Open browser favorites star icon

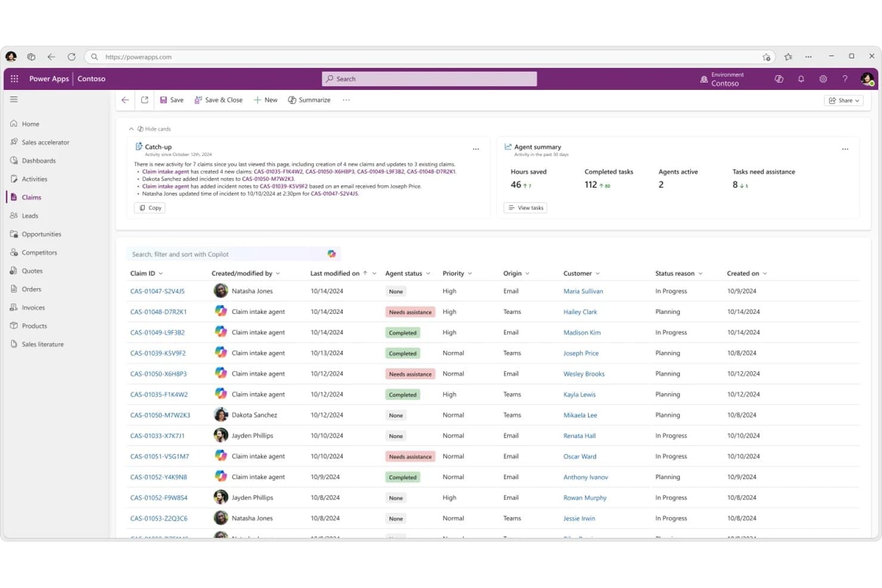(788, 57)
